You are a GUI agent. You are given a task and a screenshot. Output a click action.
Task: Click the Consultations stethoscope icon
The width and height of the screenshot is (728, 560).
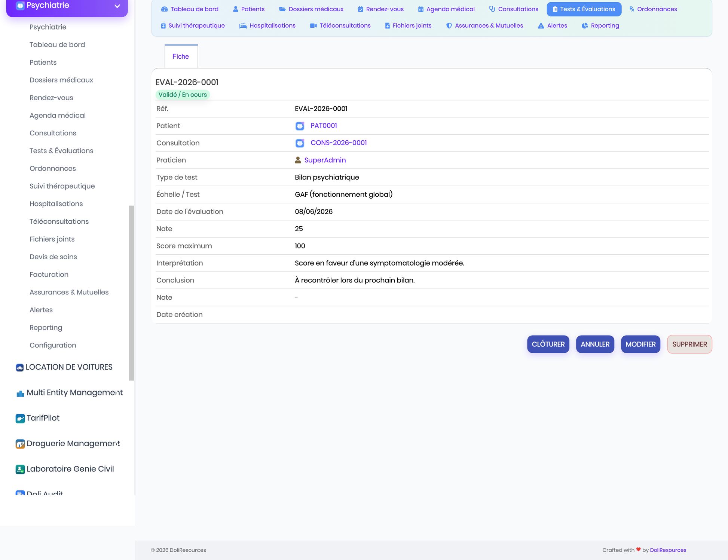point(492,9)
